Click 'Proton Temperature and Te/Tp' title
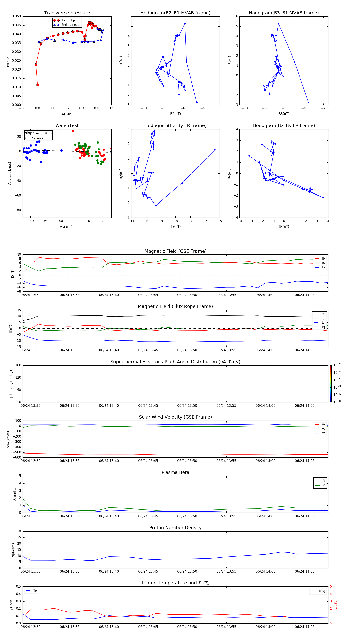Viewport: 351px width, 644px height. tap(175, 583)
